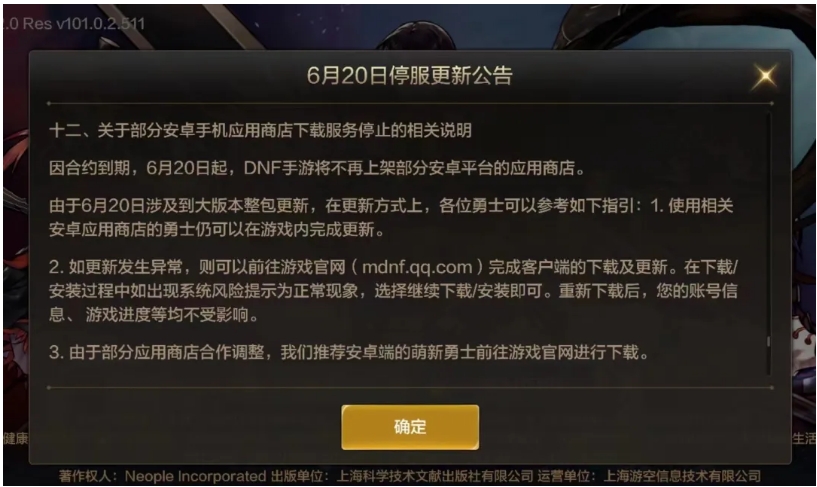This screenshot has width=817, height=487.
Task: Click the 运营单位 上海游空信息技术 footer text
Action: (649, 476)
